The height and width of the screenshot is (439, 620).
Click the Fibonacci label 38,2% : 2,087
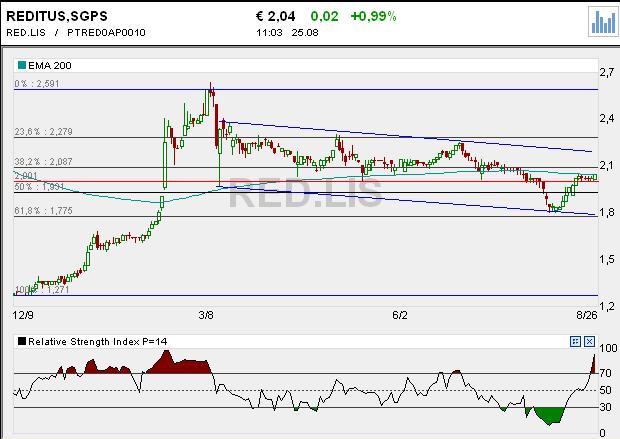(x=43, y=162)
